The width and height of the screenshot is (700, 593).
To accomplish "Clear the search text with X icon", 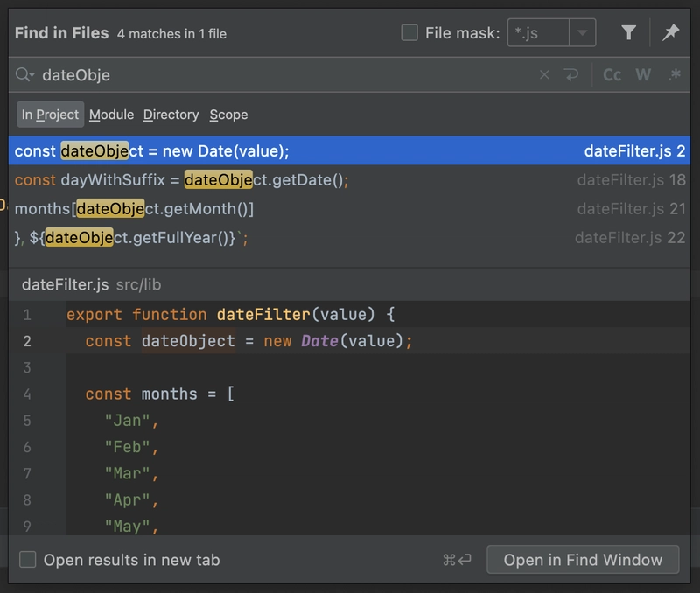I will point(544,74).
